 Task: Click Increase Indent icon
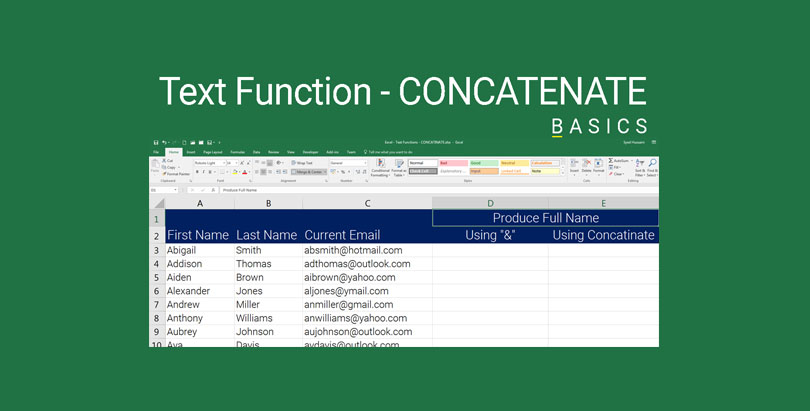click(285, 172)
